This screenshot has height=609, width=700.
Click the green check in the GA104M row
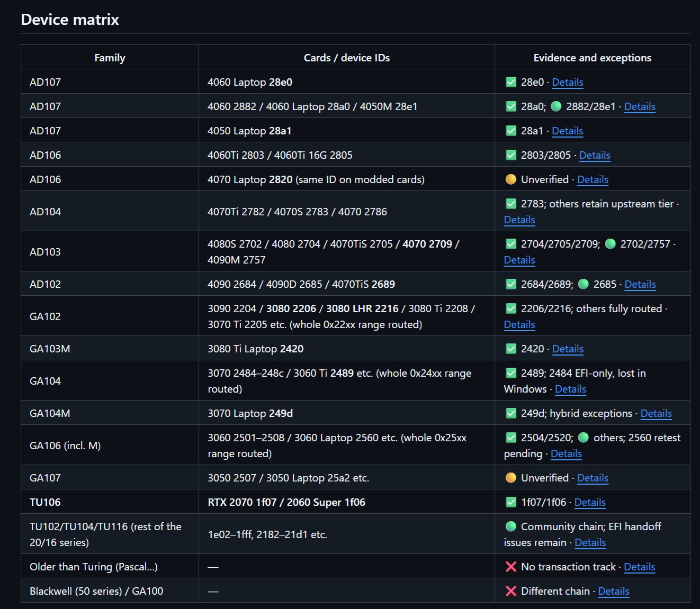511,413
